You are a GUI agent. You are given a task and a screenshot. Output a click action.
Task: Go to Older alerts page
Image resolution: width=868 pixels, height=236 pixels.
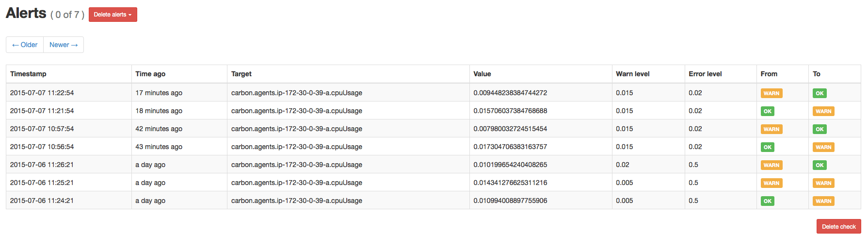(x=25, y=45)
